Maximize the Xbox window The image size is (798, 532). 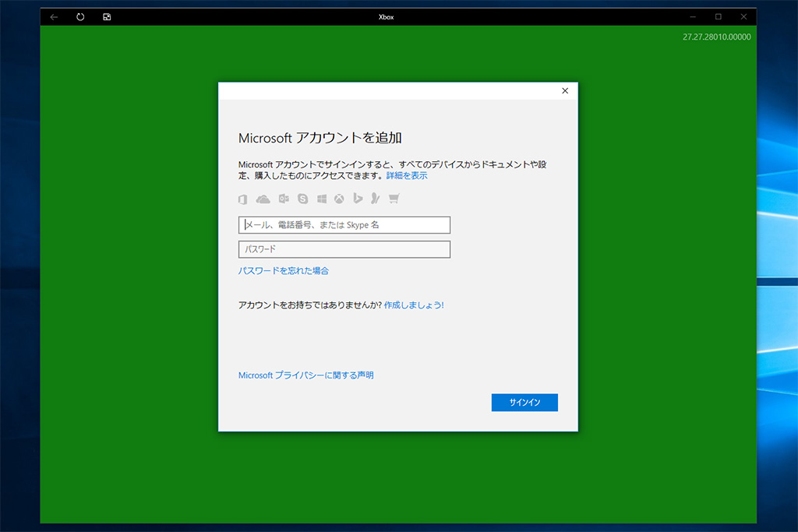click(x=718, y=17)
